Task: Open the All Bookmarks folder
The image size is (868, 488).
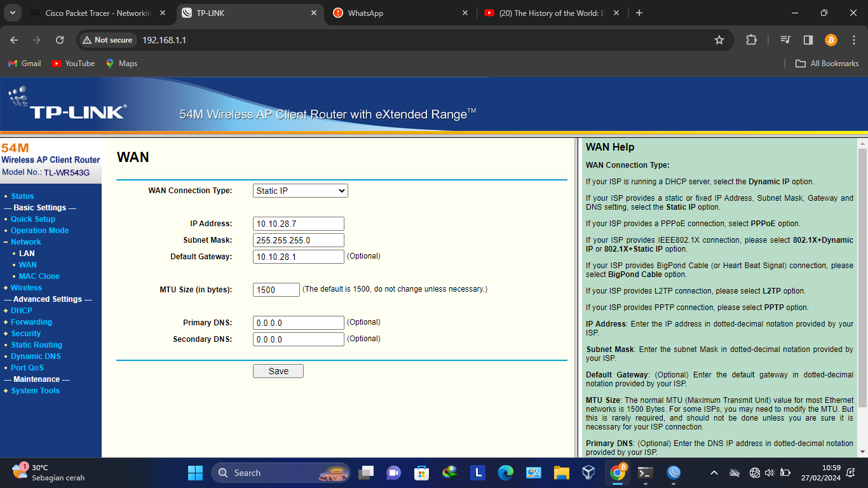Action: point(827,64)
